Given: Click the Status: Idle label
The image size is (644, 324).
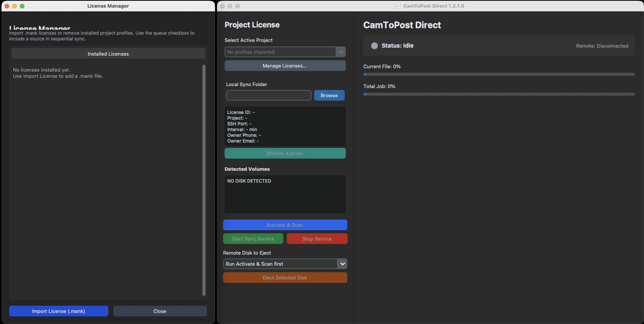Looking at the screenshot, I should point(397,46).
